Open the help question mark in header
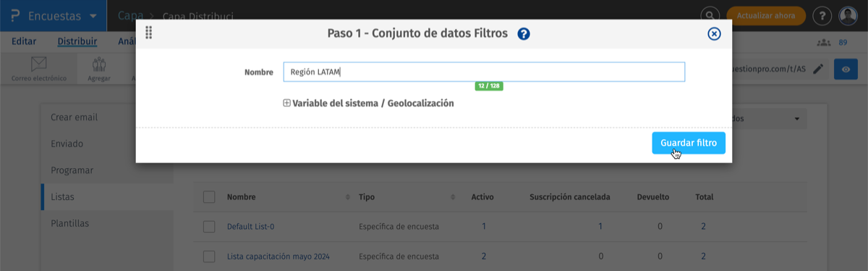868x271 pixels. click(822, 15)
